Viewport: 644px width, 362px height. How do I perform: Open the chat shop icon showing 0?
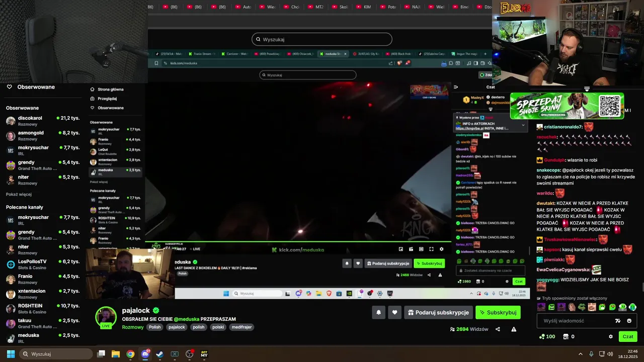(569, 337)
